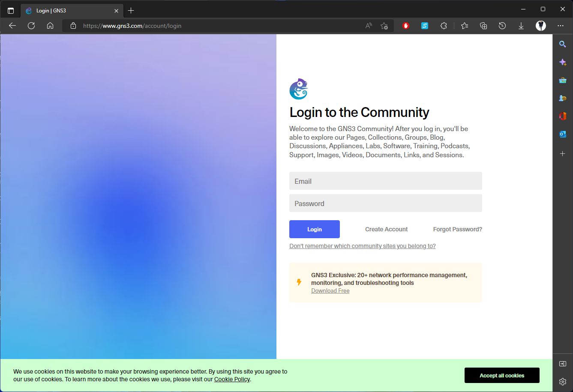Open browser History icon in toolbar
Viewport: 573px width, 392px height.
pos(502,26)
